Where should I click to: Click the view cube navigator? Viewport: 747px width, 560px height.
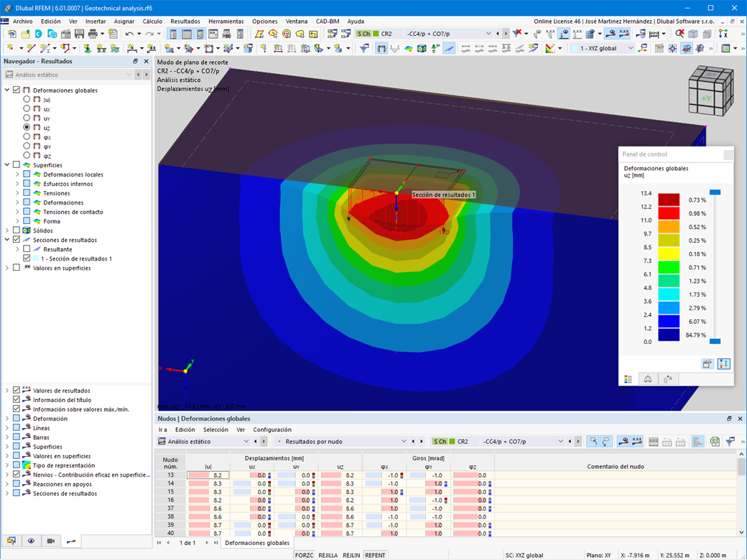tap(710, 90)
